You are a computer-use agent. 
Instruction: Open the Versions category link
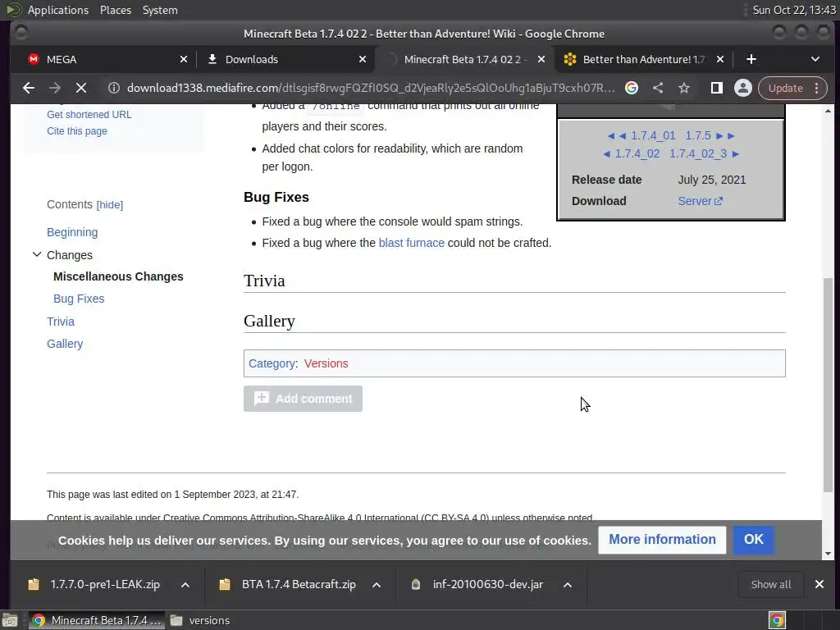coord(326,363)
